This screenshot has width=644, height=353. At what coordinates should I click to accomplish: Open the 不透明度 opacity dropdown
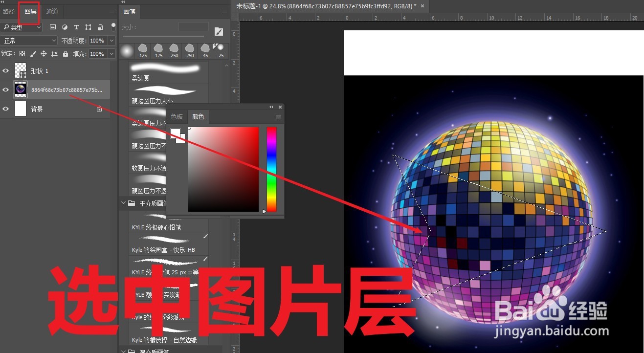pyautogui.click(x=111, y=40)
